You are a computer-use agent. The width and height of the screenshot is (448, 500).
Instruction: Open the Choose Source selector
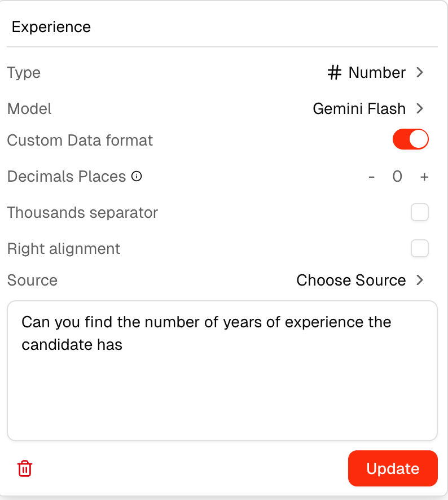point(351,280)
